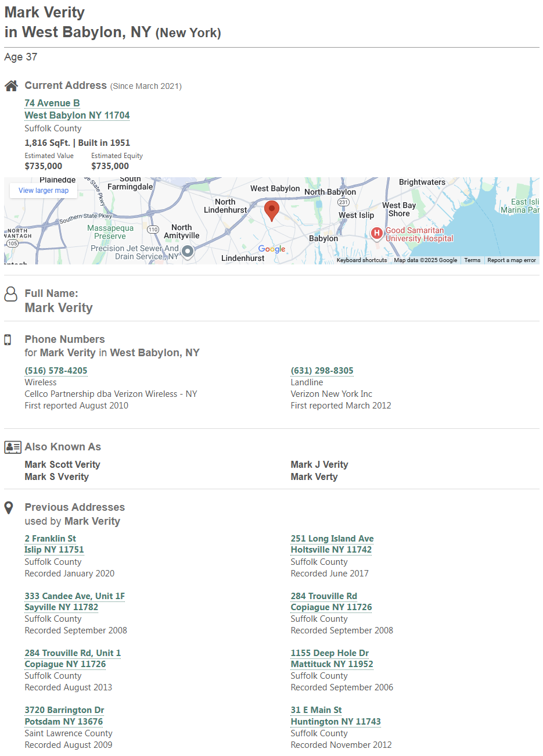The height and width of the screenshot is (756, 543).
Task: Open 251 Long Island Ave address
Action: point(332,539)
